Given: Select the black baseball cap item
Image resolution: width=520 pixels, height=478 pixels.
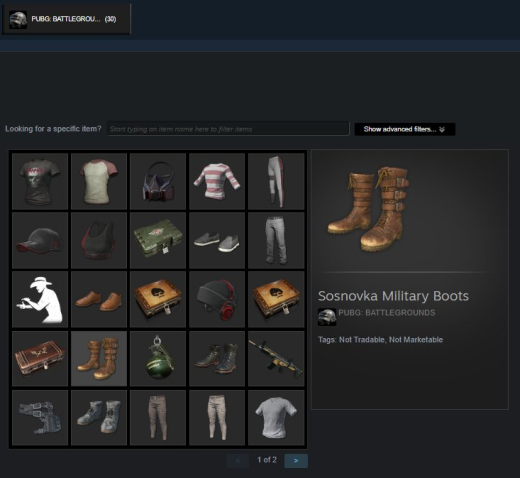Looking at the screenshot, I should 40,240.
